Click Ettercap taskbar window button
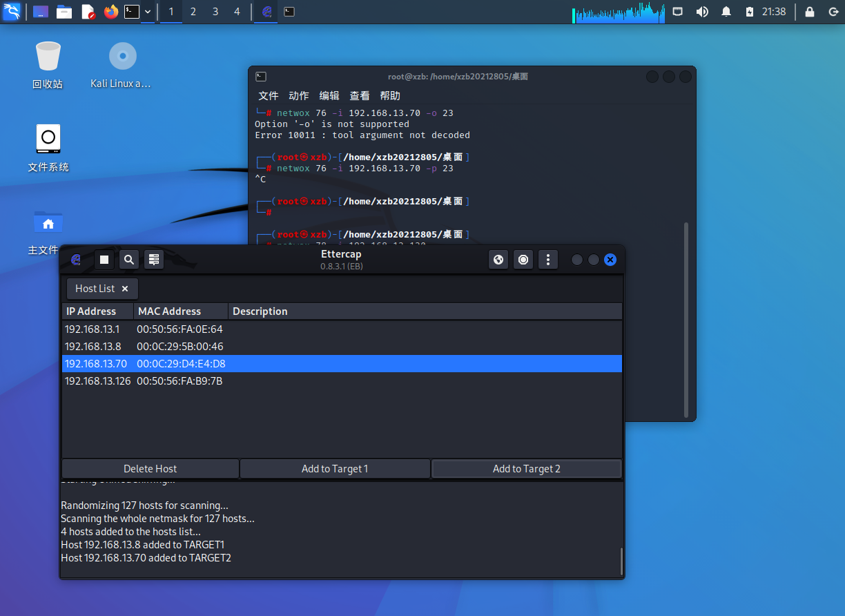Viewport: 845px width, 616px height. click(267, 12)
